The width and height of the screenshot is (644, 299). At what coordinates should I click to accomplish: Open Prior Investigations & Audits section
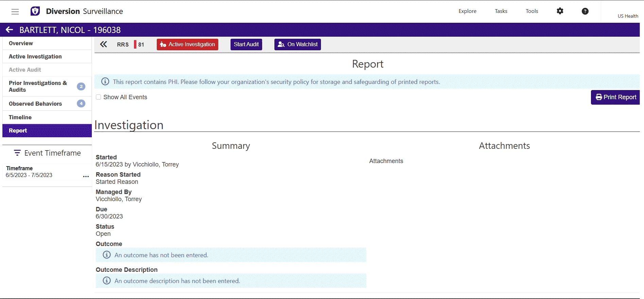click(38, 86)
